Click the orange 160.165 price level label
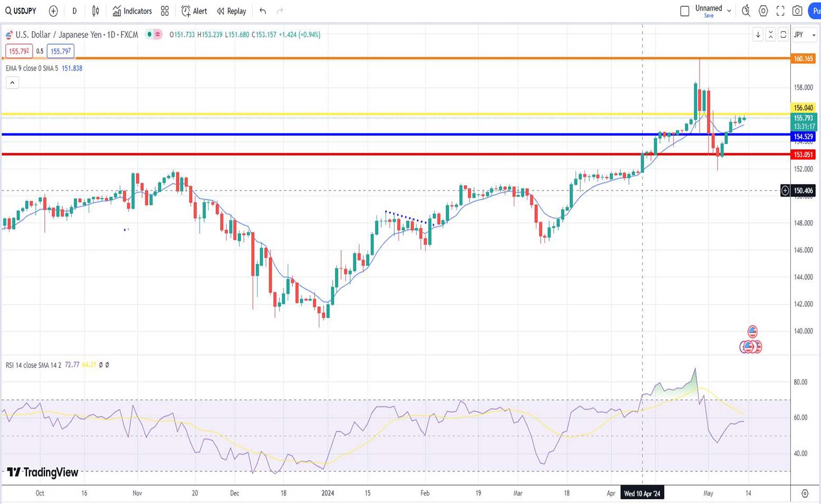 (x=803, y=59)
